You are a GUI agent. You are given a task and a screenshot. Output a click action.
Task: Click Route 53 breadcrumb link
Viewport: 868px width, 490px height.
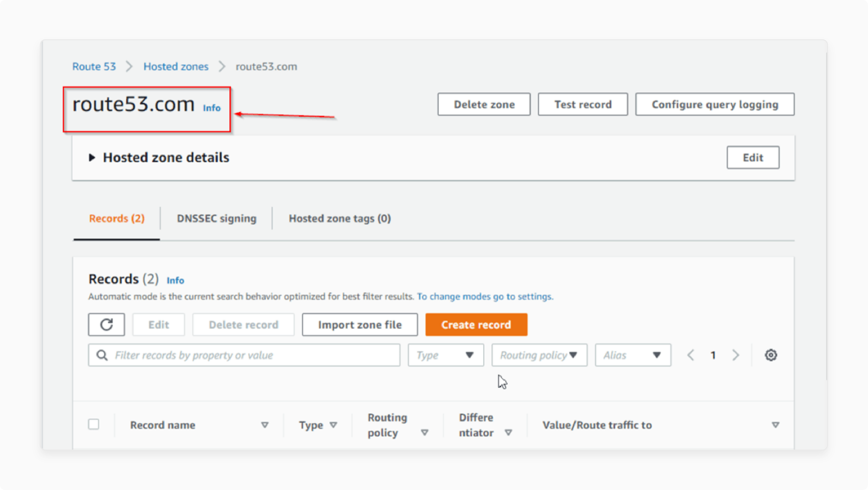[x=94, y=66]
